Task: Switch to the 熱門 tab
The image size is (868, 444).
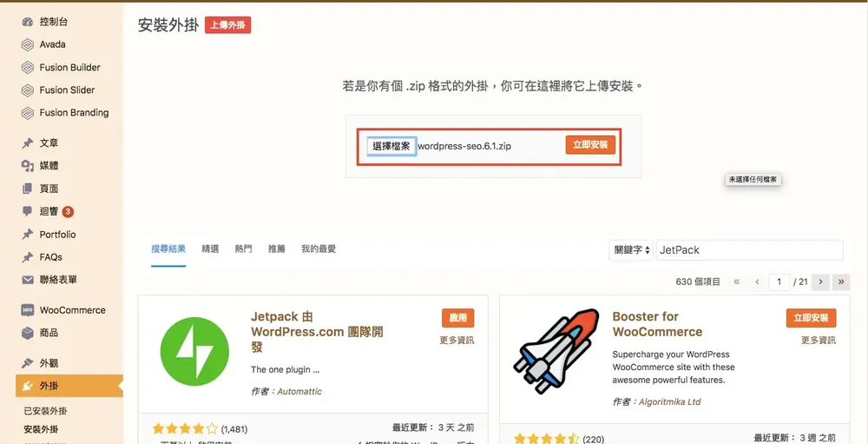Action: (x=243, y=249)
